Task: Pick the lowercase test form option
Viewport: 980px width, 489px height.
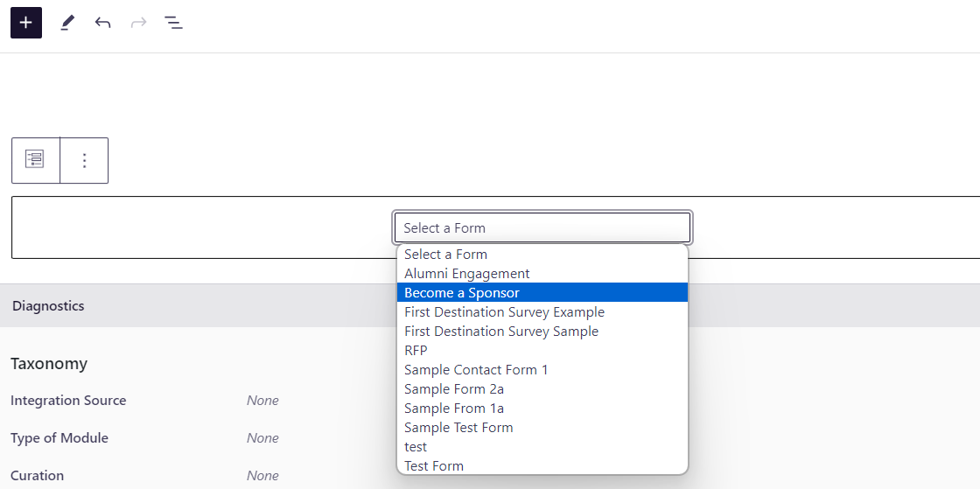Action: point(416,447)
